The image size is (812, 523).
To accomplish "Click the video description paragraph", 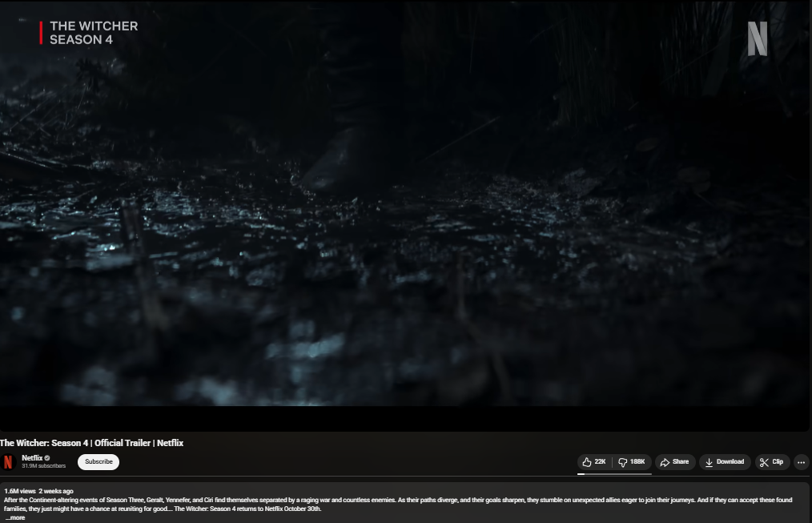I will click(398, 505).
